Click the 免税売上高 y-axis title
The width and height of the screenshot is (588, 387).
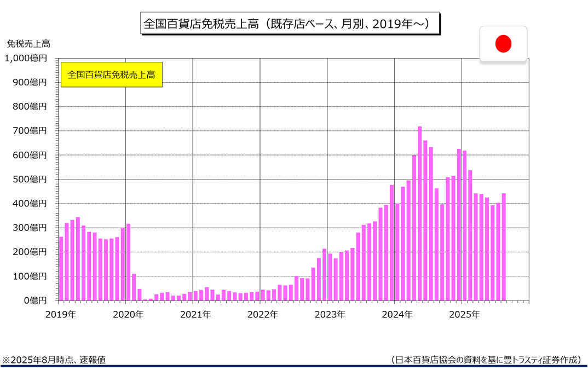click(x=28, y=43)
